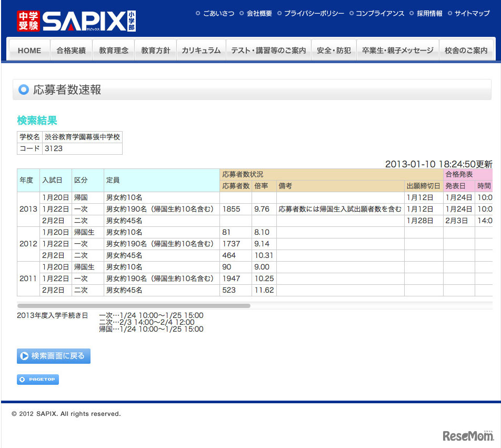Open the サイトマップ link
Image resolution: width=501 pixels, height=448 pixels.
[x=472, y=14]
